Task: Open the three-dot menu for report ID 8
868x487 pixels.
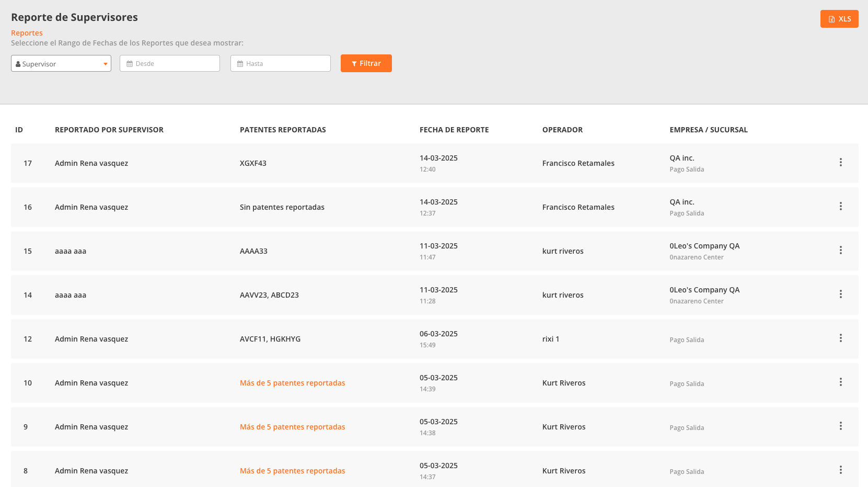Action: pos(840,470)
